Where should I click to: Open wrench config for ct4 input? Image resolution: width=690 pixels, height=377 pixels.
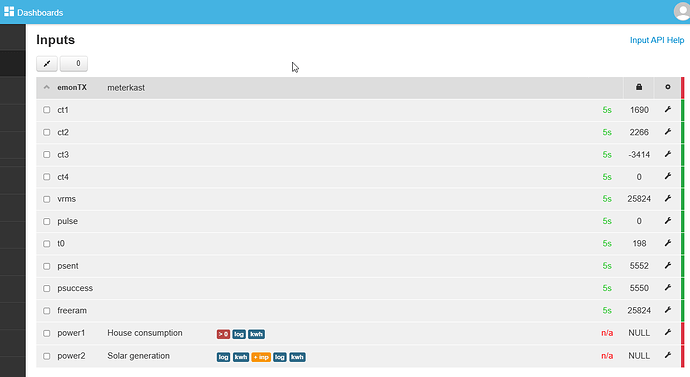pos(668,176)
